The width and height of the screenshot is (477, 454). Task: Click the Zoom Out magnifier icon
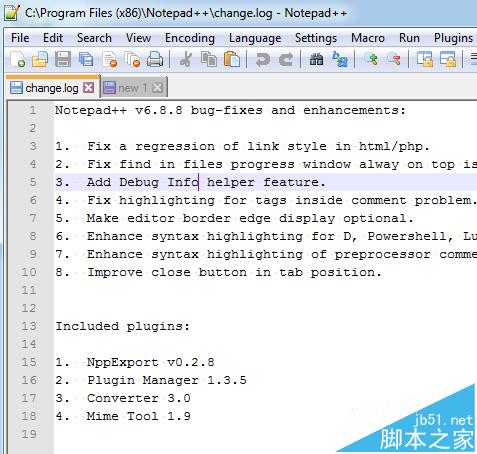[394, 59]
